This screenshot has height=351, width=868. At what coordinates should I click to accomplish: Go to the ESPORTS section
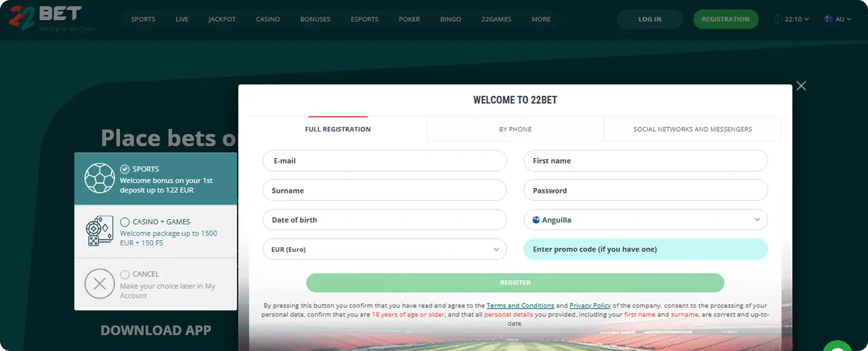(x=365, y=19)
